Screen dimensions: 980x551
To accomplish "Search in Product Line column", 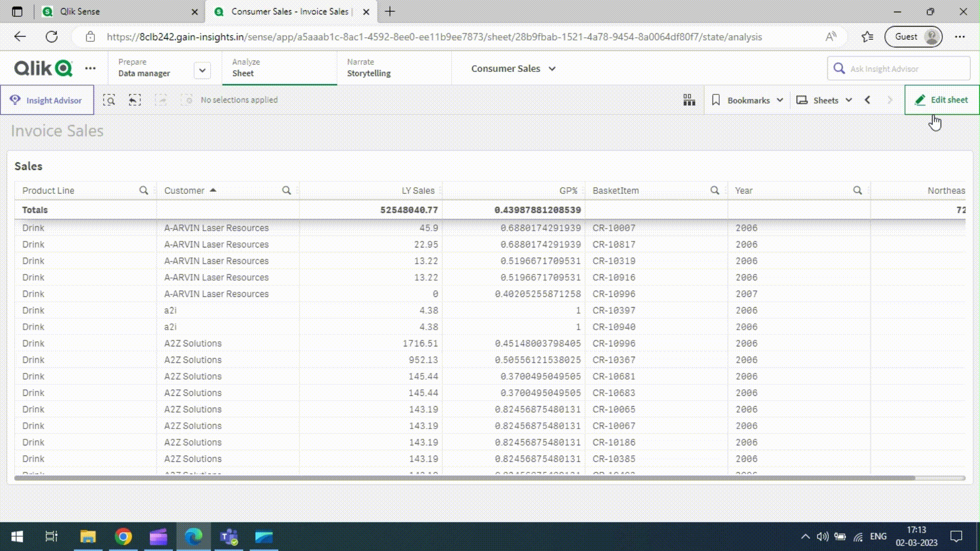I will coord(144,190).
